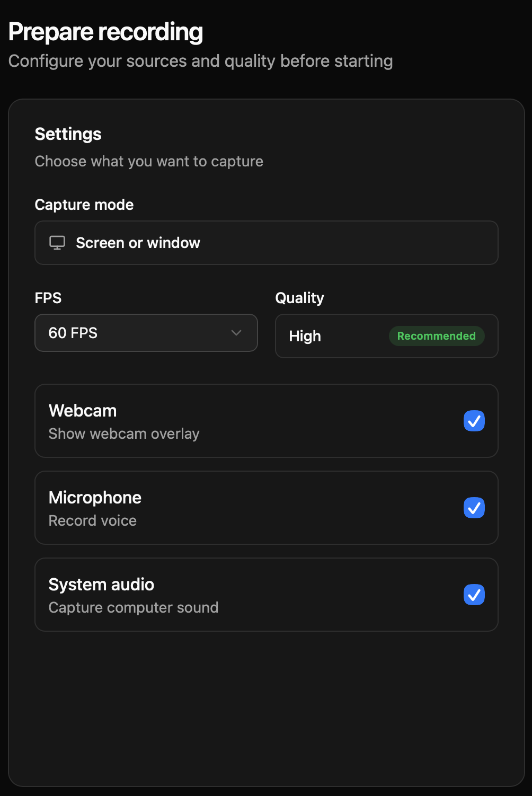Click the Recommended badge next to High
Image resolution: width=532 pixels, height=796 pixels.
click(436, 336)
